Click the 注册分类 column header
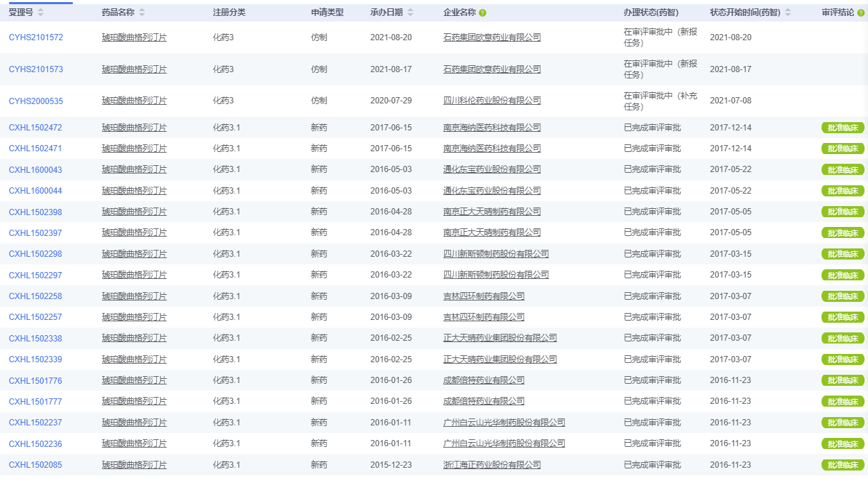 click(228, 12)
